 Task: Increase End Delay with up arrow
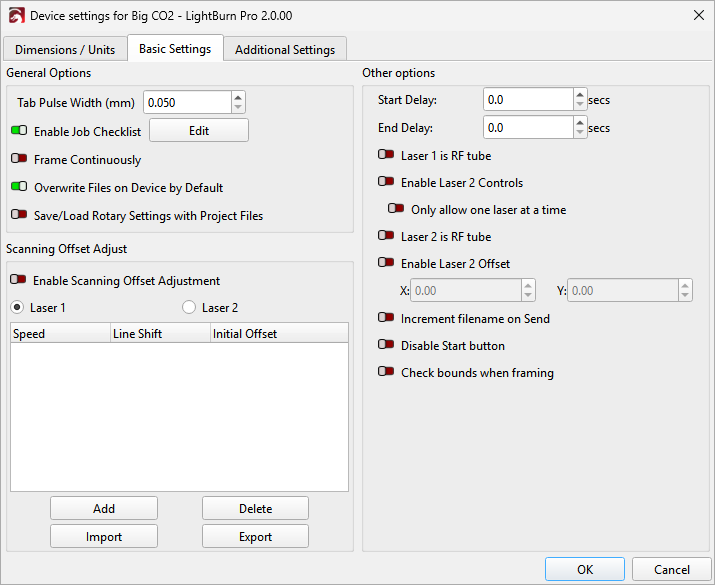[x=580, y=123]
